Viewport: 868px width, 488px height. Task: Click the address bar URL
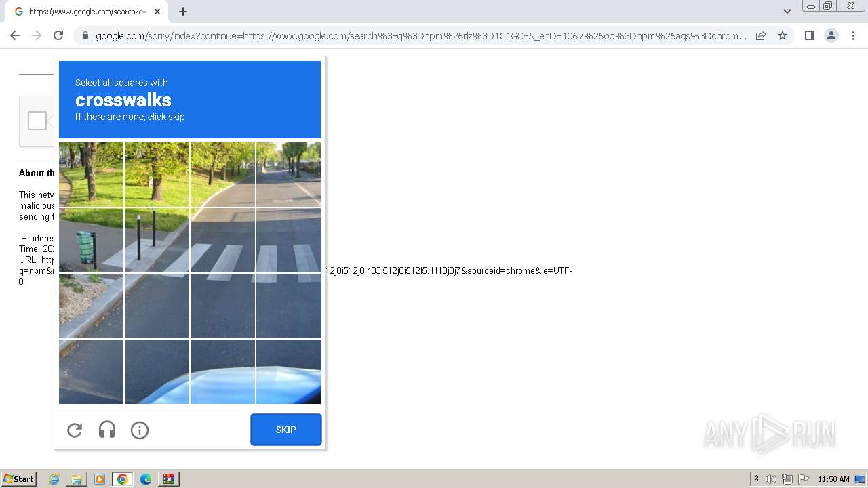click(420, 35)
